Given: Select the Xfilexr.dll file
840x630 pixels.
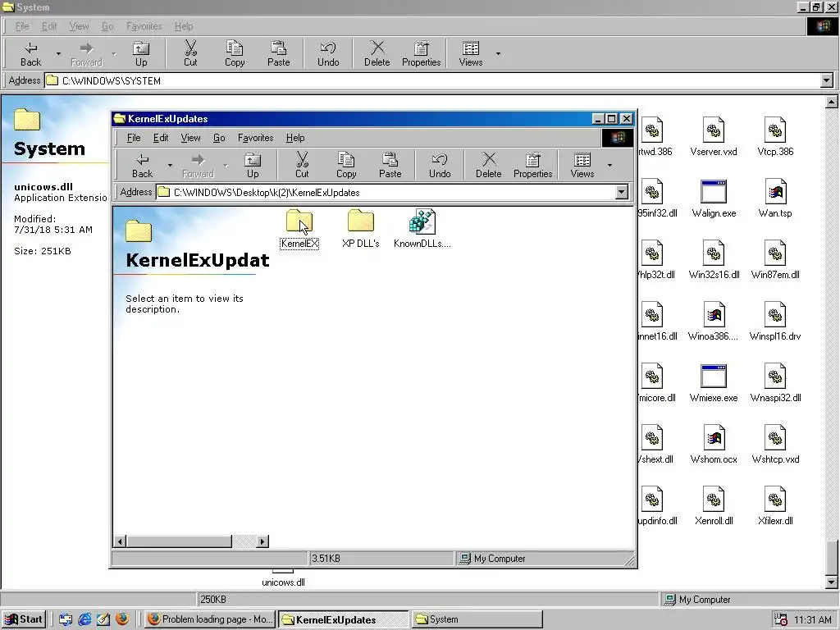Looking at the screenshot, I should click(x=775, y=506).
